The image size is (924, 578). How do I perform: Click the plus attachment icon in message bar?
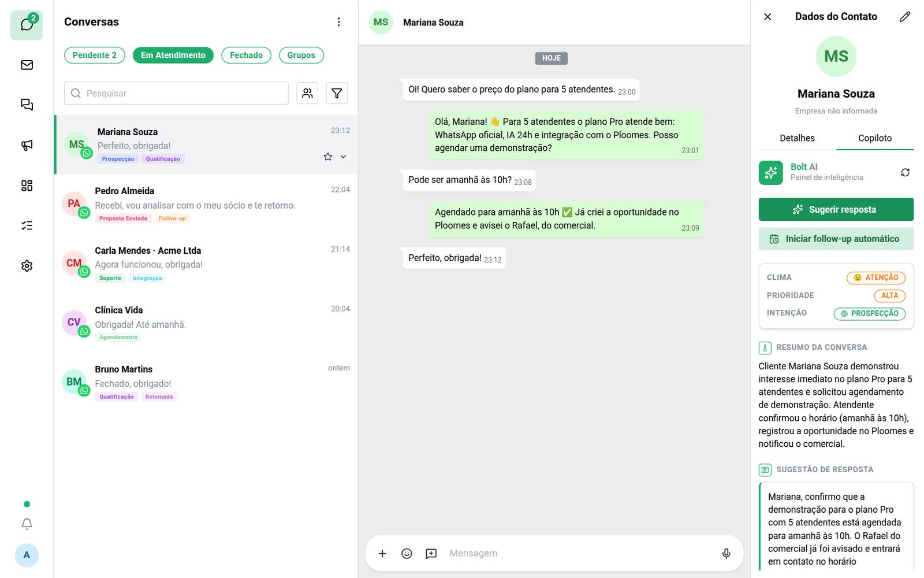tap(382, 554)
